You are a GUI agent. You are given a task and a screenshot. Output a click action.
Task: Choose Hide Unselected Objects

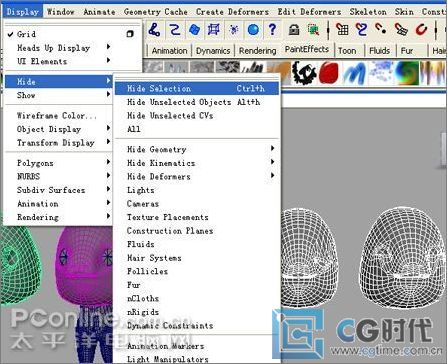(197, 102)
